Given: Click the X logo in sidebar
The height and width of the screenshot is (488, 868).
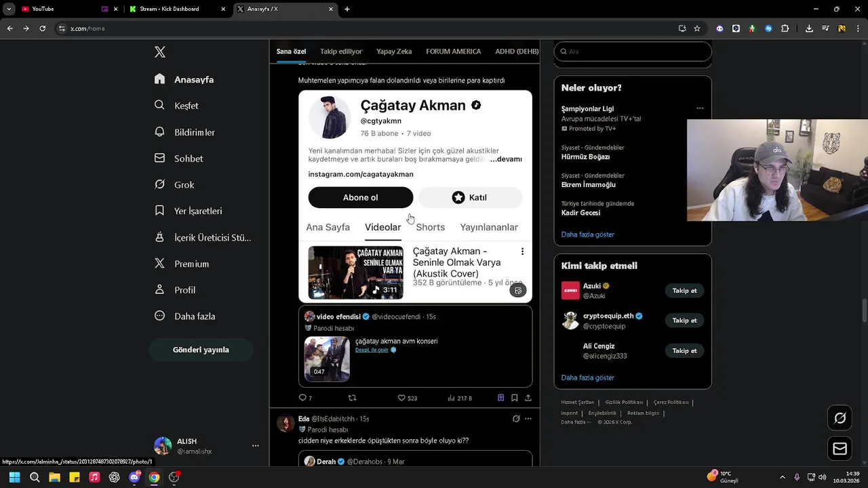Looking at the screenshot, I should [160, 52].
